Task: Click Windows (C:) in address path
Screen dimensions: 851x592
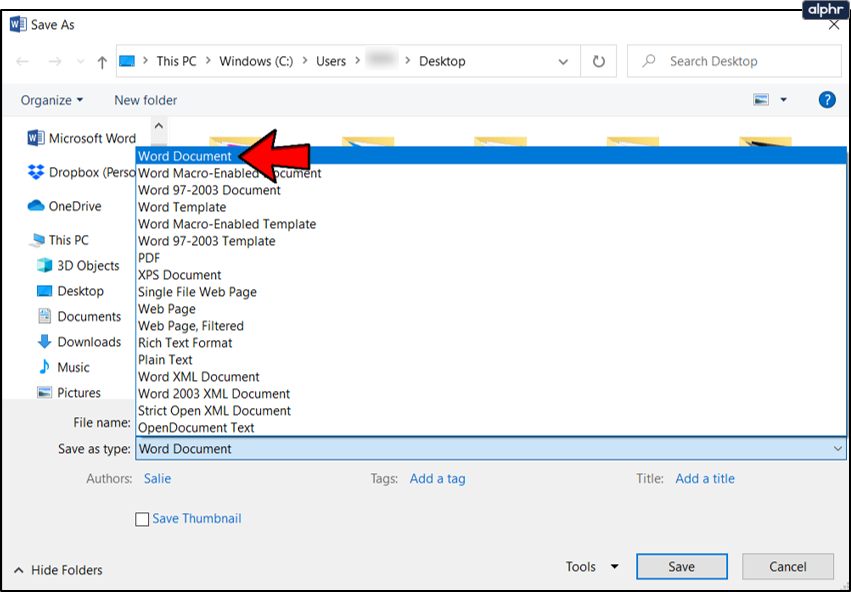Action: point(256,61)
